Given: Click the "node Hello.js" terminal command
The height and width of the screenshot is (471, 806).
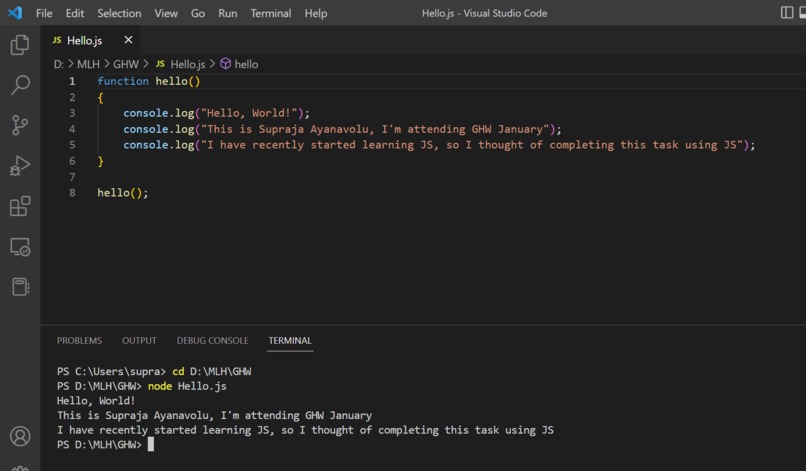Looking at the screenshot, I should (x=187, y=386).
